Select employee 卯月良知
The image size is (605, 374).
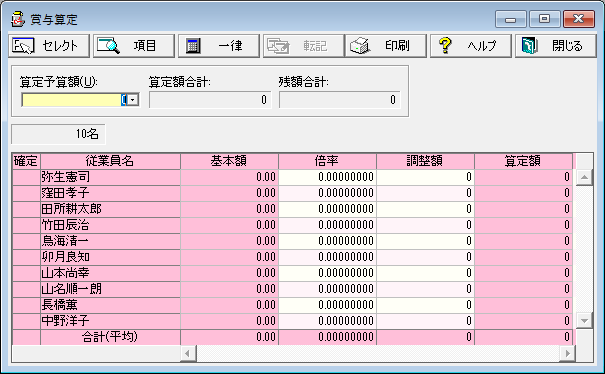(110, 257)
